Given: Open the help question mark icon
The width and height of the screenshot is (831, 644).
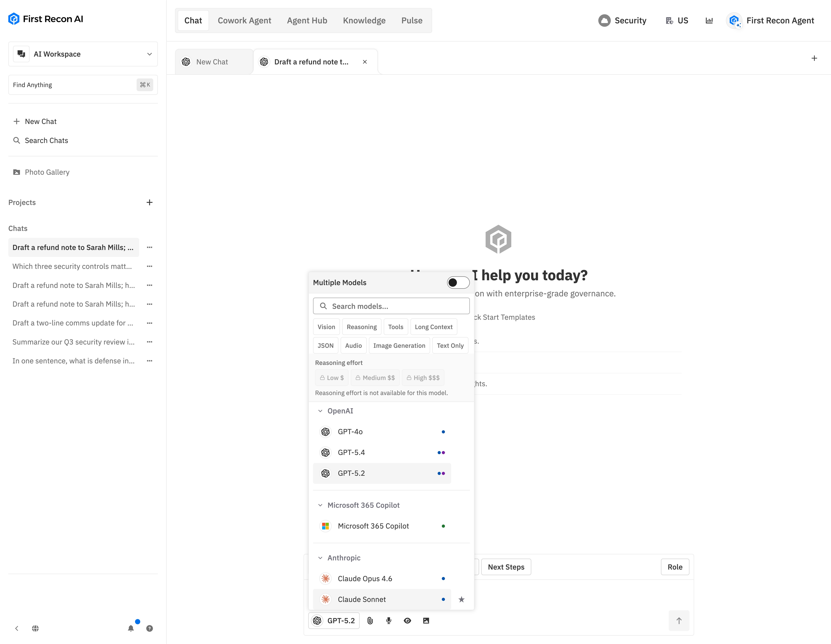Looking at the screenshot, I should point(150,628).
